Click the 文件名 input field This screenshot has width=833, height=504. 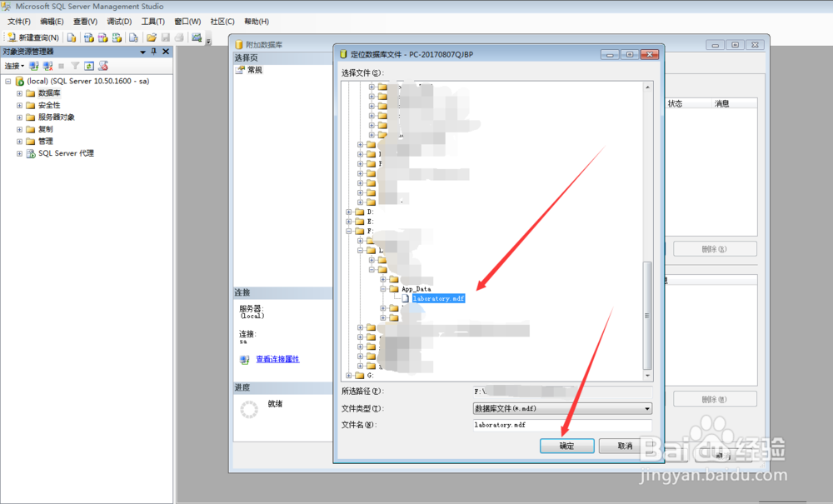pyautogui.click(x=562, y=425)
